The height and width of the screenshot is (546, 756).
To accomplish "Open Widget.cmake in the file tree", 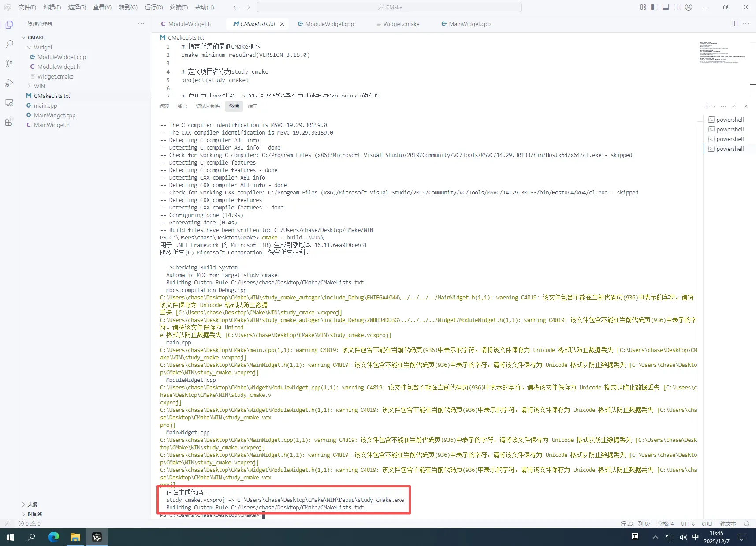I will [x=85, y=76].
